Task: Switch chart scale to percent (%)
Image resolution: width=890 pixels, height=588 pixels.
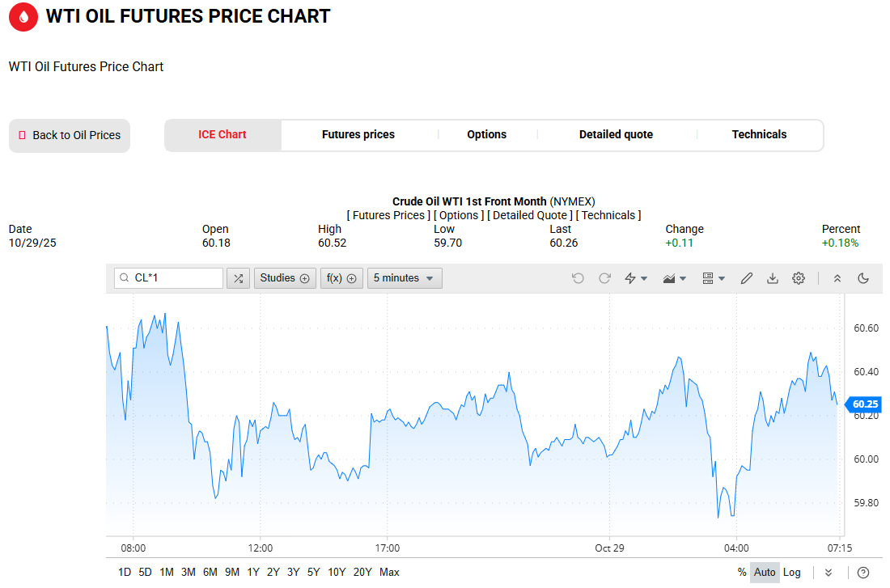Action: pyautogui.click(x=742, y=573)
